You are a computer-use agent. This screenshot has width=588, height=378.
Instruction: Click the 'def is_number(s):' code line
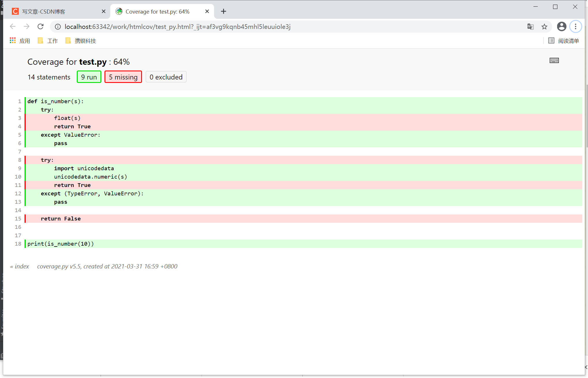pos(303,101)
